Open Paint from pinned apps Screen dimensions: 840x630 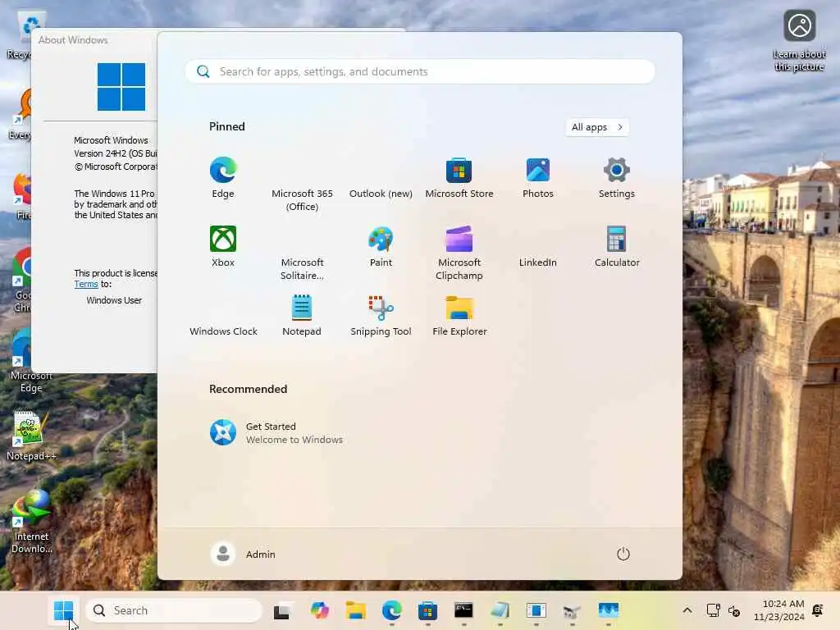[x=381, y=246]
